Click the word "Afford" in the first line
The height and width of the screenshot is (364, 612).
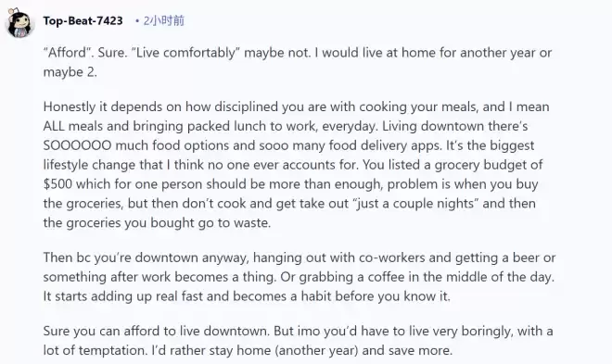pos(67,53)
